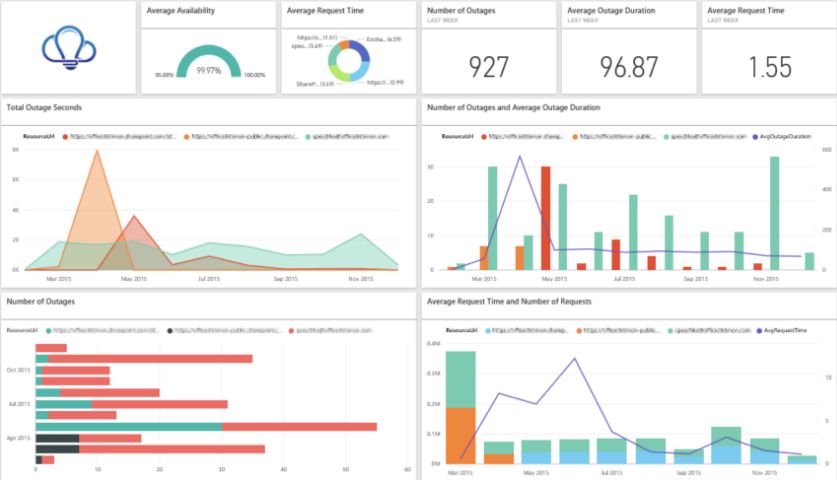Click red legend dot in Total Outage Seconds
Image resolution: width=837 pixels, height=480 pixels.
[x=66, y=137]
